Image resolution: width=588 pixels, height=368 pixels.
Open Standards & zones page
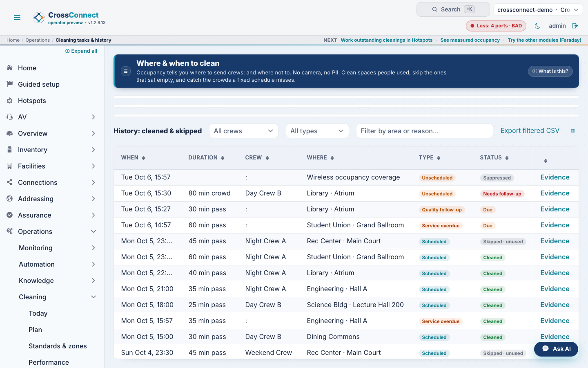58,346
